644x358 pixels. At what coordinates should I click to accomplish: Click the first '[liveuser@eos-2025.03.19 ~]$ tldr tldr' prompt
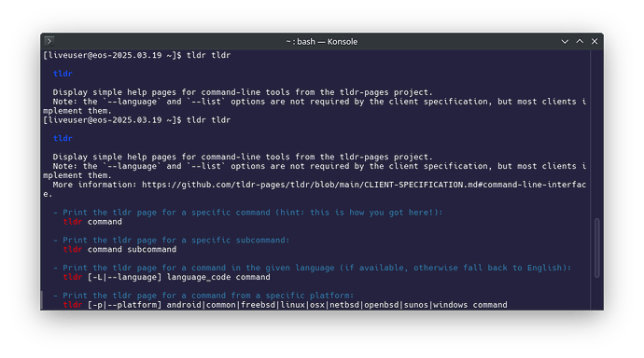[x=137, y=55]
